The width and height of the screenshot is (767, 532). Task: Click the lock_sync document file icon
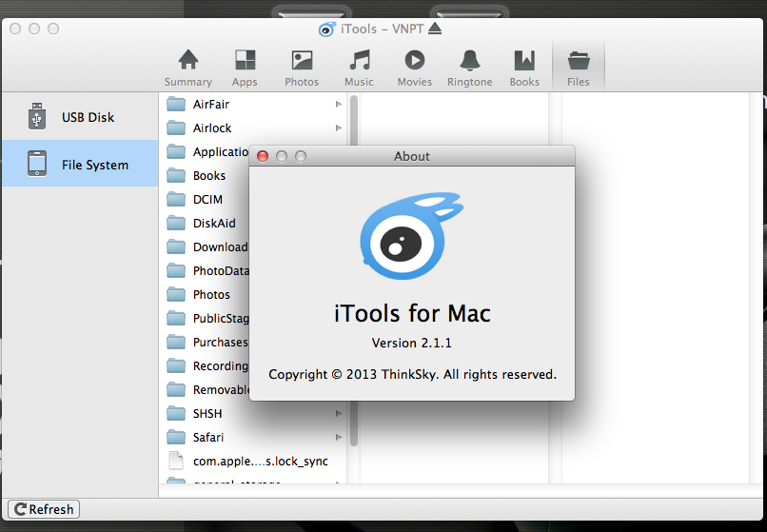(x=176, y=461)
